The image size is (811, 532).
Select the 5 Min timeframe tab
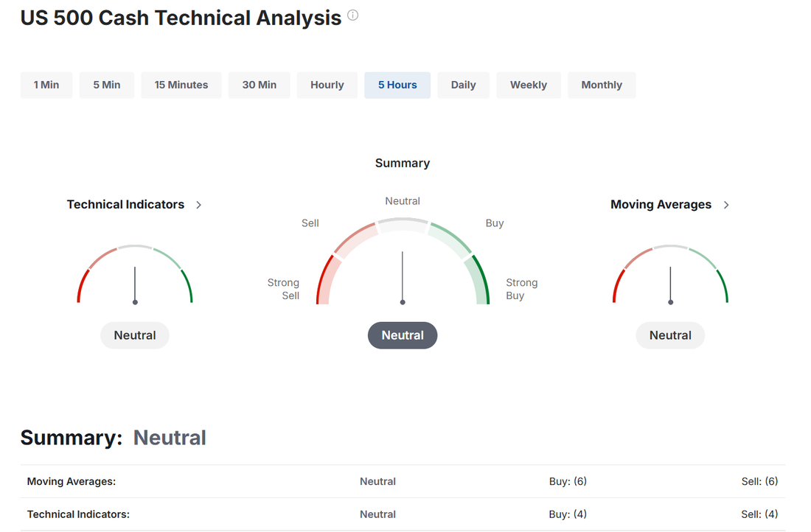107,85
